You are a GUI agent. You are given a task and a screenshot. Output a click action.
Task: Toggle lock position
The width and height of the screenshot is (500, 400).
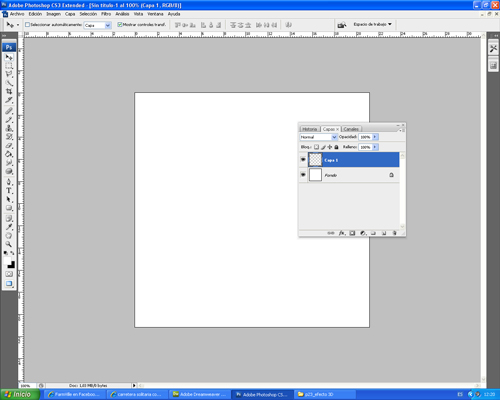coord(330,147)
